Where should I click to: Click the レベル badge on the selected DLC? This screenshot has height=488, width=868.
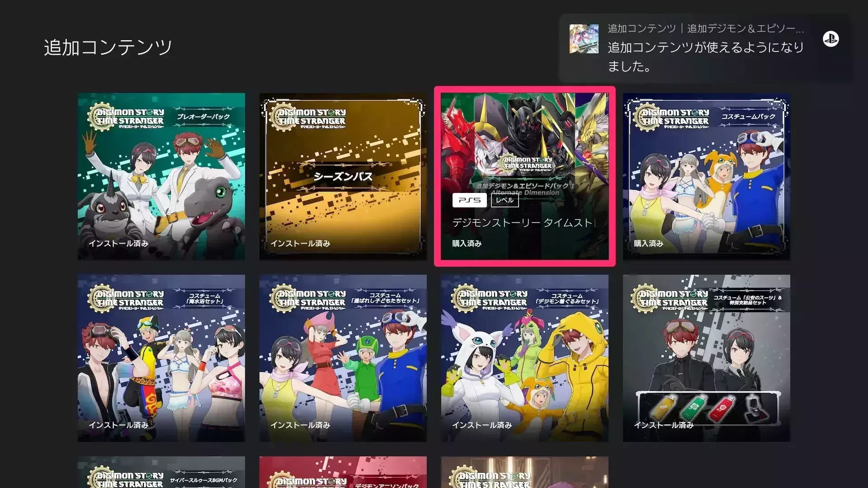tap(505, 200)
